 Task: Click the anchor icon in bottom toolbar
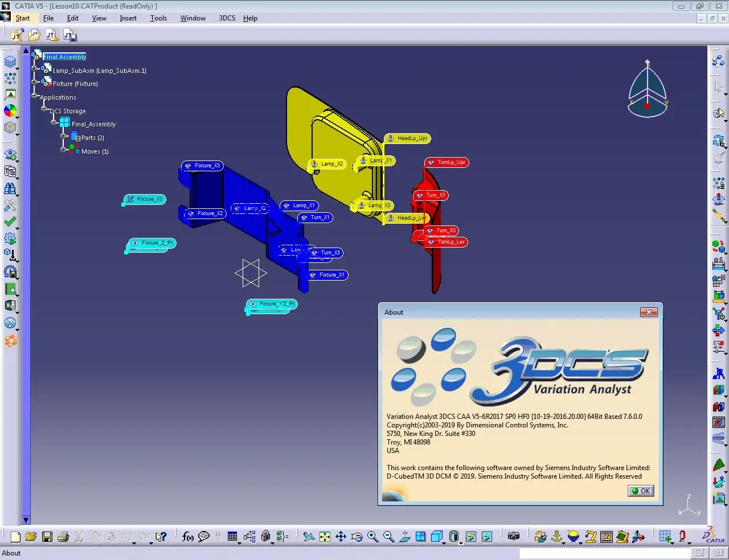click(557, 537)
